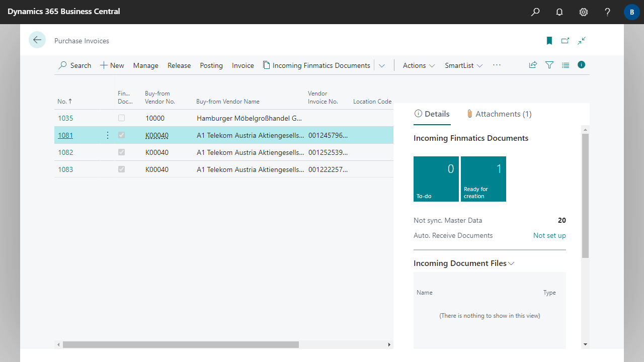Toggle the filter pane funnel icon
The image size is (644, 362).
549,65
